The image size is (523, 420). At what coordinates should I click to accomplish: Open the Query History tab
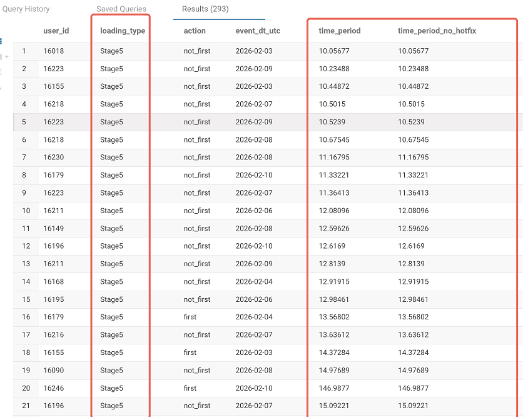pos(26,9)
